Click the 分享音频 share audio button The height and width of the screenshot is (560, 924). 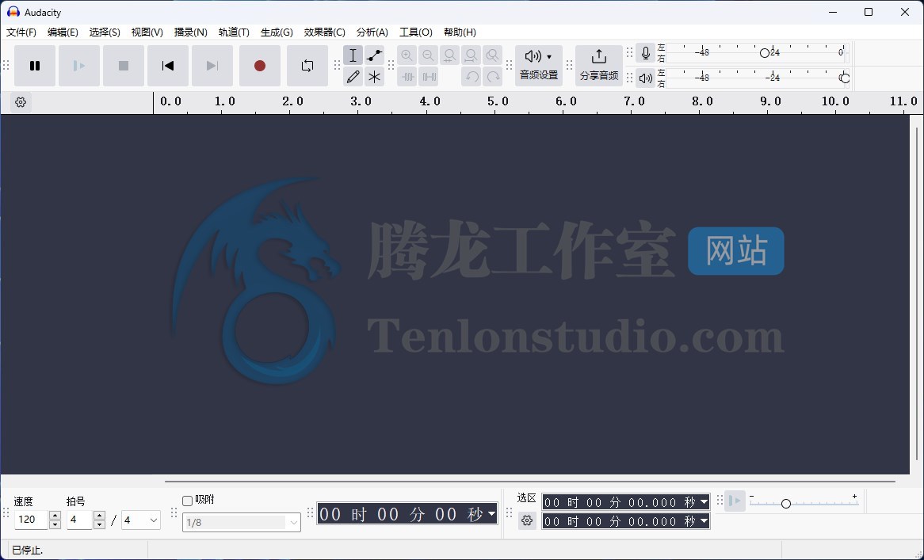click(x=599, y=66)
